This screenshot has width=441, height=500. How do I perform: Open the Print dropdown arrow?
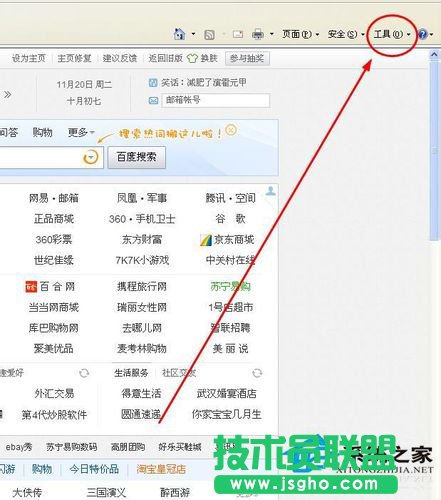click(272, 34)
